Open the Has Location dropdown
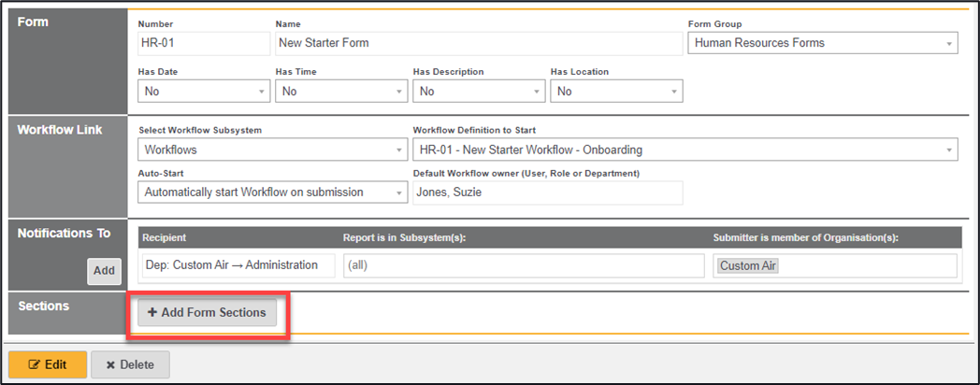980x385 pixels. click(x=616, y=92)
